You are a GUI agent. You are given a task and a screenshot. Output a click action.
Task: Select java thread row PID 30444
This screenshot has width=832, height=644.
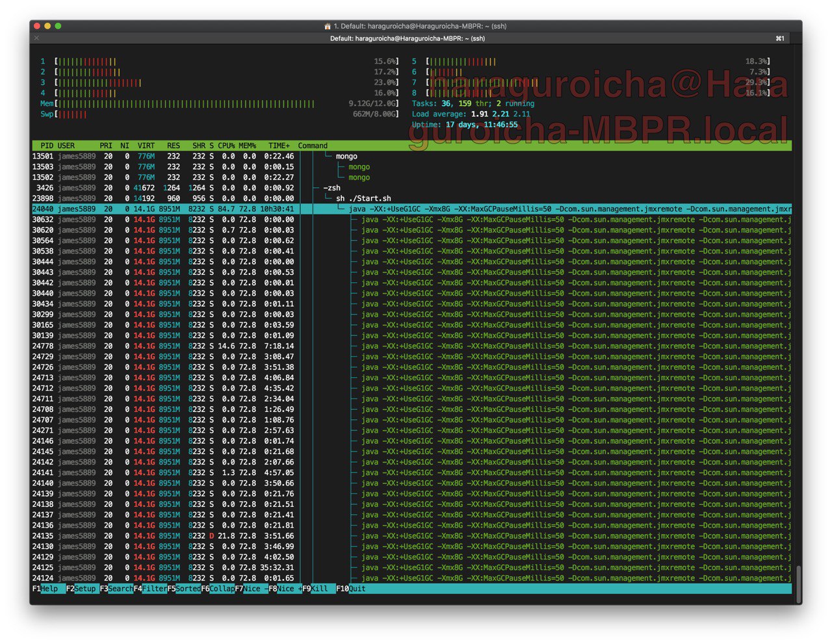[411, 262]
